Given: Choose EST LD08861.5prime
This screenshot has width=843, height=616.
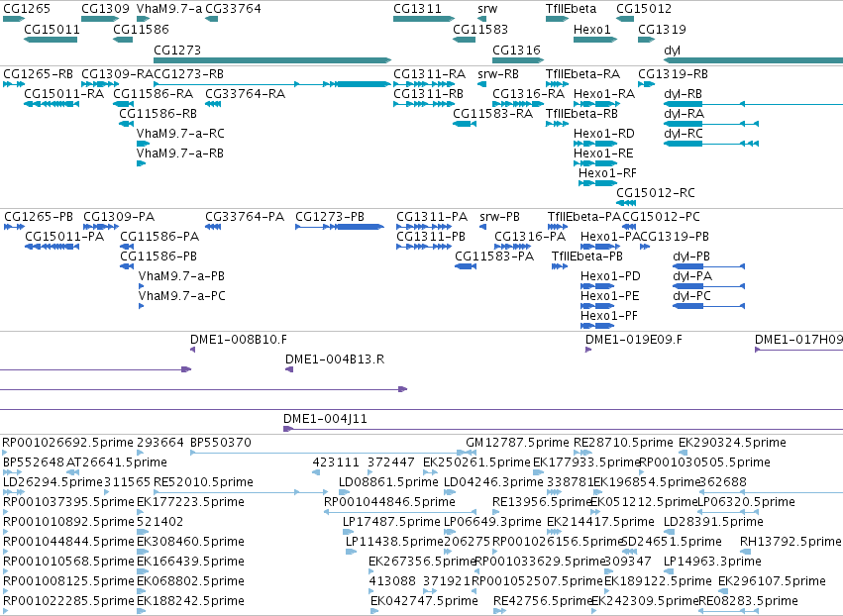Looking at the screenshot, I should click(388, 481).
